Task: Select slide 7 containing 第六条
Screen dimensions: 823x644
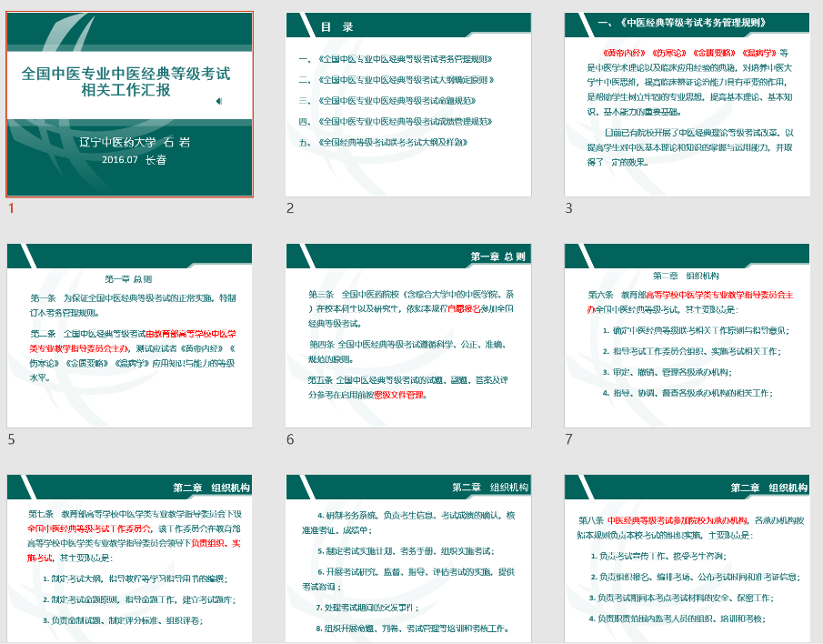Action: (687, 335)
